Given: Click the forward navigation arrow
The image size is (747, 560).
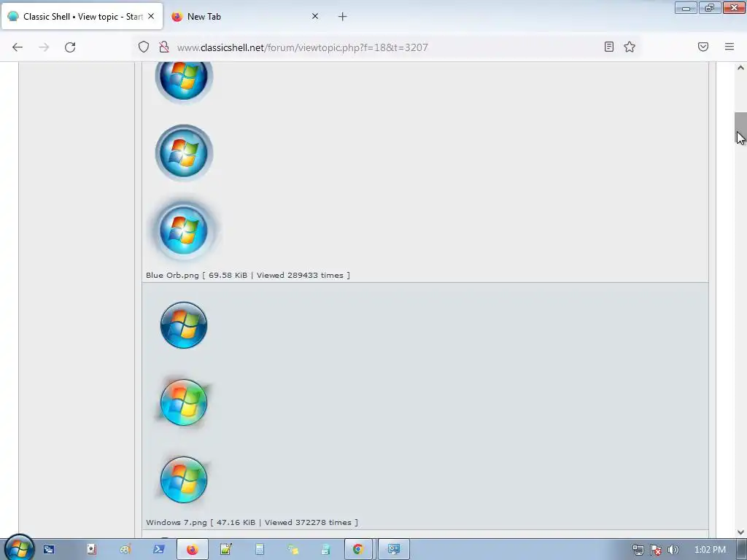Looking at the screenshot, I should tap(44, 47).
